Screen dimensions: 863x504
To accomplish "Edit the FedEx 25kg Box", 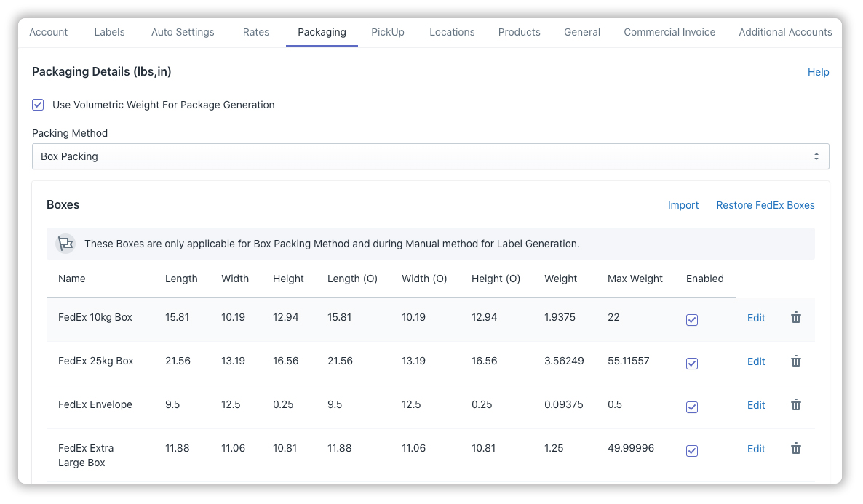I will coord(756,361).
